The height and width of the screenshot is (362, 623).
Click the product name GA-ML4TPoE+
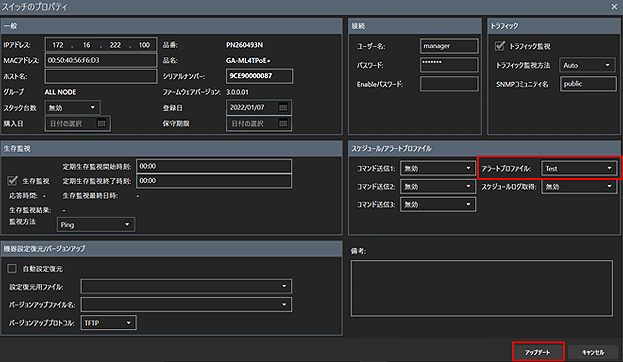[x=248, y=60]
